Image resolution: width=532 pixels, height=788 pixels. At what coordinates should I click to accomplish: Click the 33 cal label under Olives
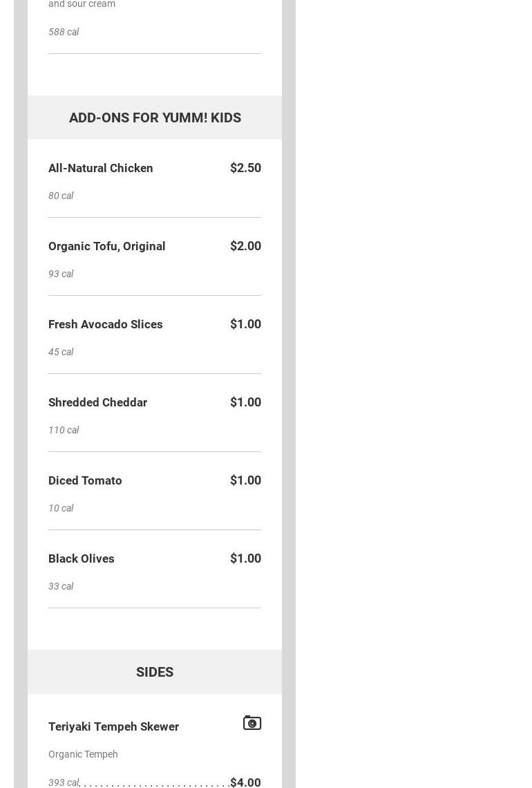(61, 586)
